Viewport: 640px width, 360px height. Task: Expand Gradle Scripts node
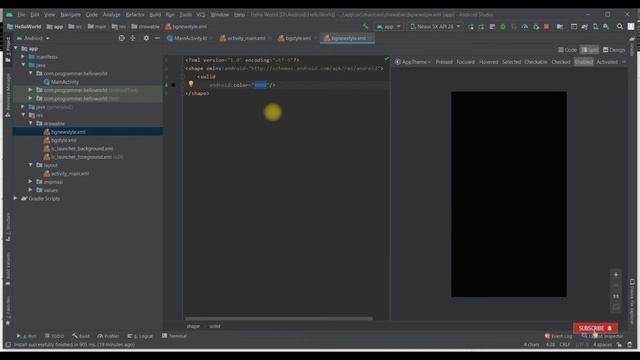tap(16, 198)
